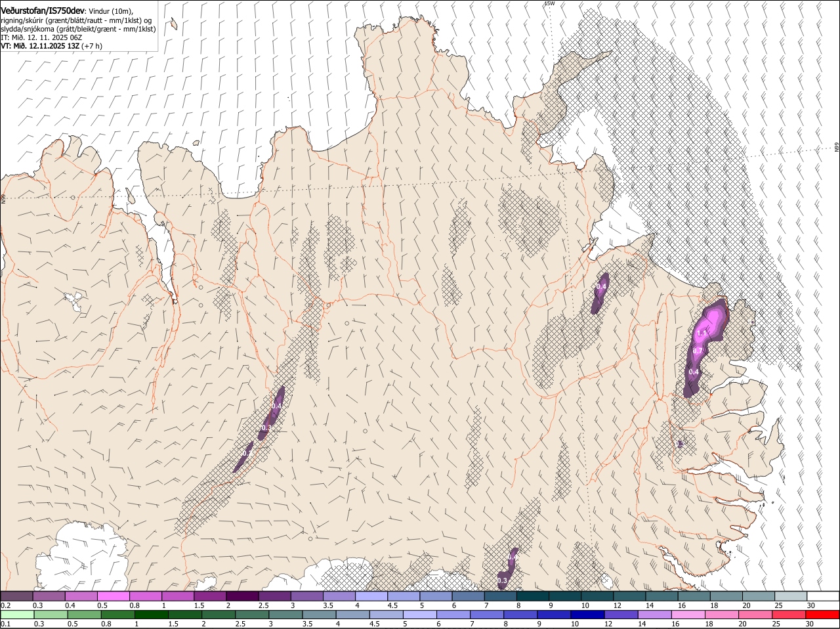Image resolution: width=840 pixels, height=629 pixels.
Task: Select the upper legend swatch between 9 and 10
Action: 564,596
